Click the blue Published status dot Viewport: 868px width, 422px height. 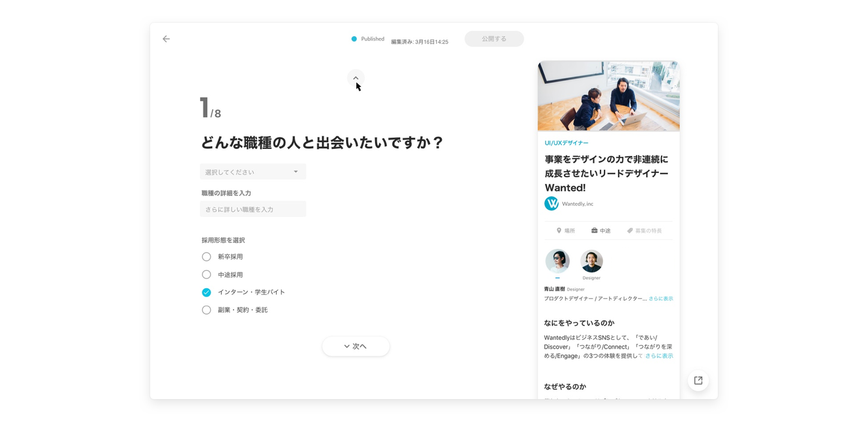click(354, 39)
